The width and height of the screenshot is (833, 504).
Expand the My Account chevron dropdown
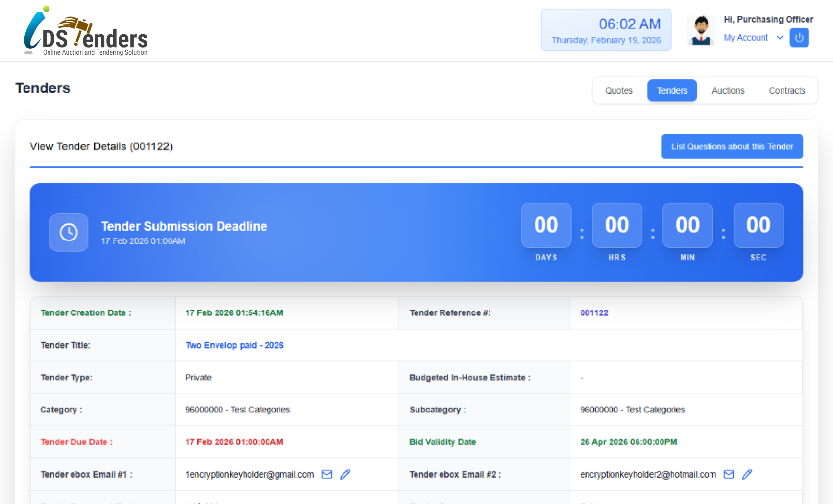tap(780, 38)
